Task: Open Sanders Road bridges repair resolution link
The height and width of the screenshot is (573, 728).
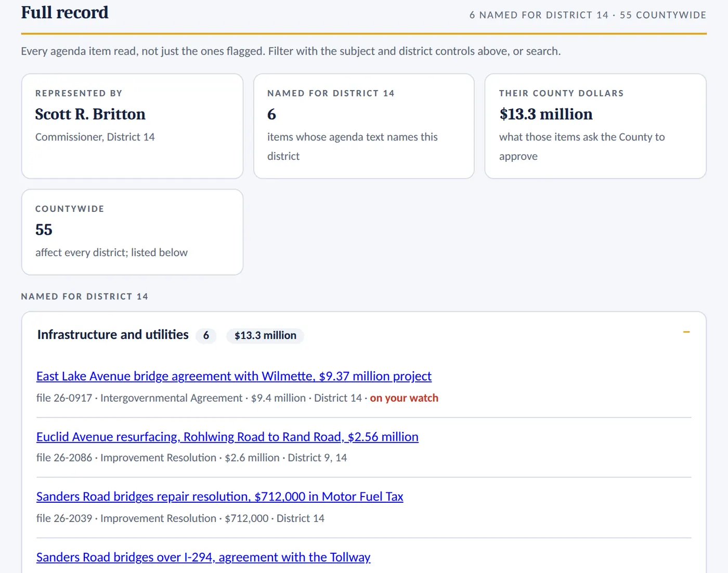Action: (220, 496)
